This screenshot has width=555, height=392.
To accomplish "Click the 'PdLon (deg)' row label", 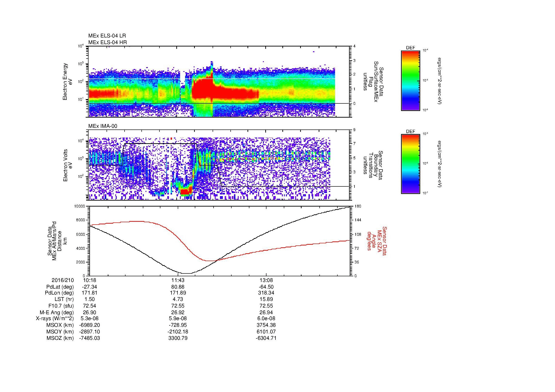I will pos(60,293).
